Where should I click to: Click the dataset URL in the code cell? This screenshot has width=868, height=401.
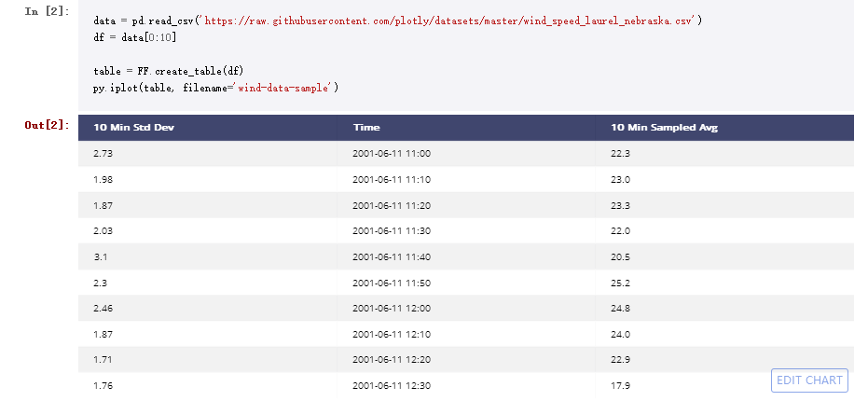pos(451,21)
